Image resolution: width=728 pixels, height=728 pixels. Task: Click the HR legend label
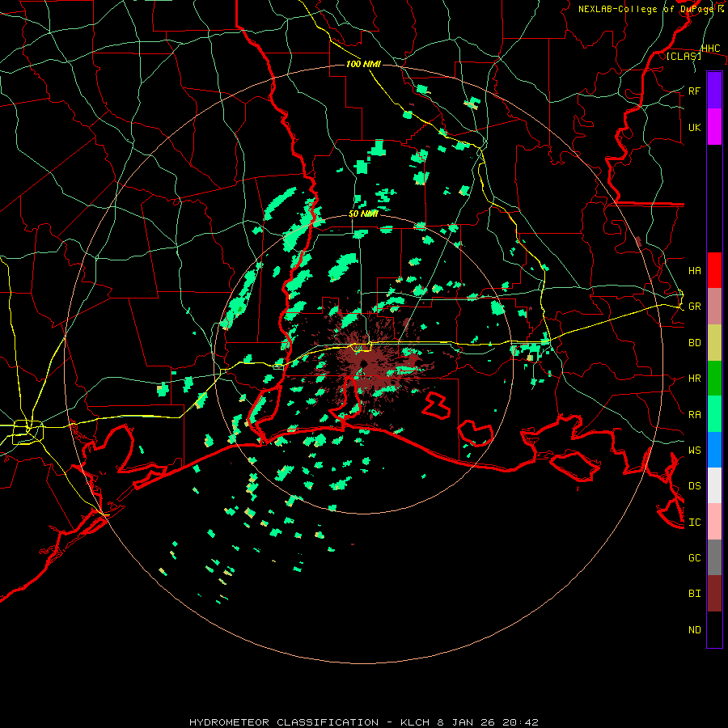694,379
